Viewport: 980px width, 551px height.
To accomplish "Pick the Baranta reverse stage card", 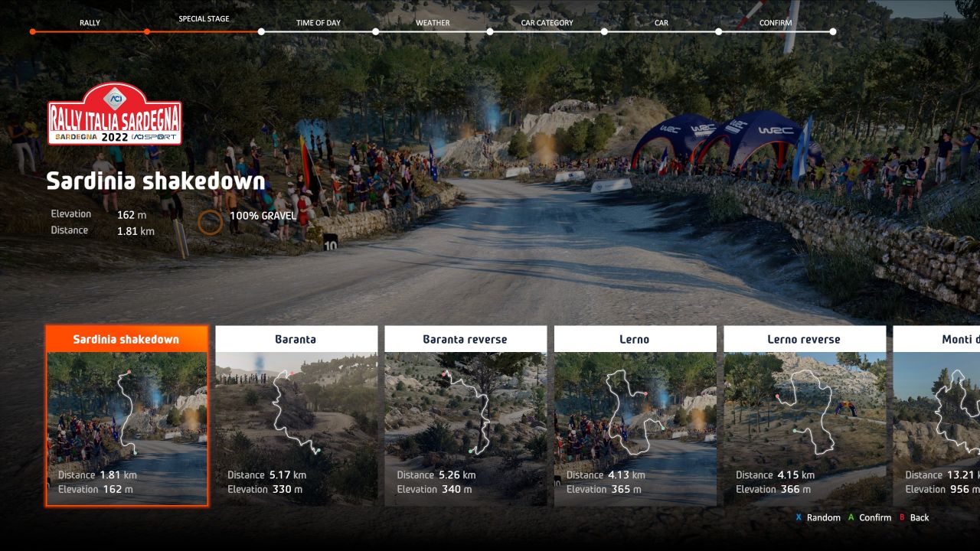I will pyautogui.click(x=465, y=429).
